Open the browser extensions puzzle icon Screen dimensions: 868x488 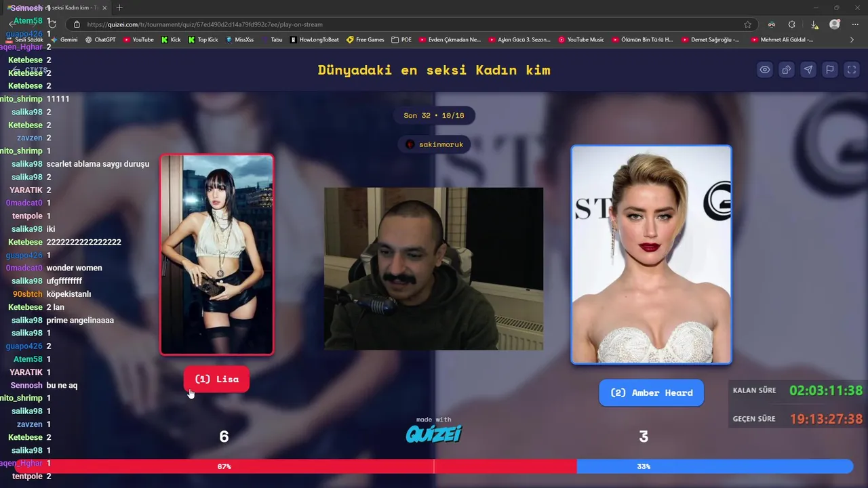792,24
